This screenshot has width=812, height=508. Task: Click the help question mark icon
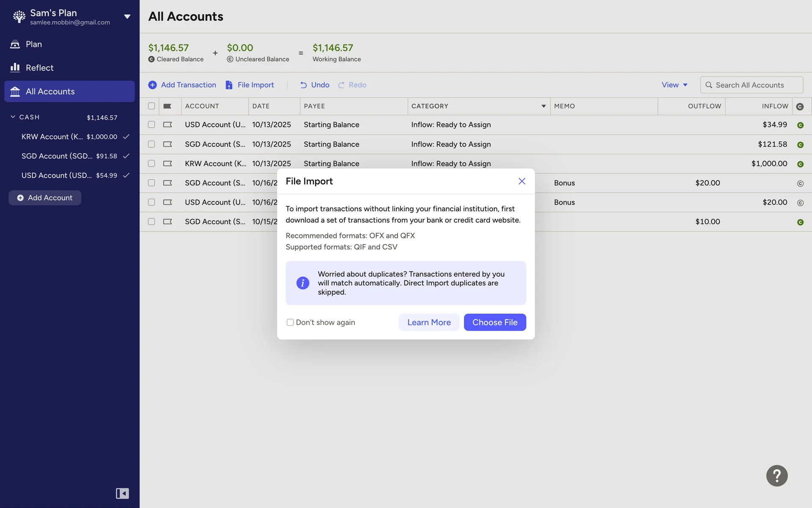(776, 475)
